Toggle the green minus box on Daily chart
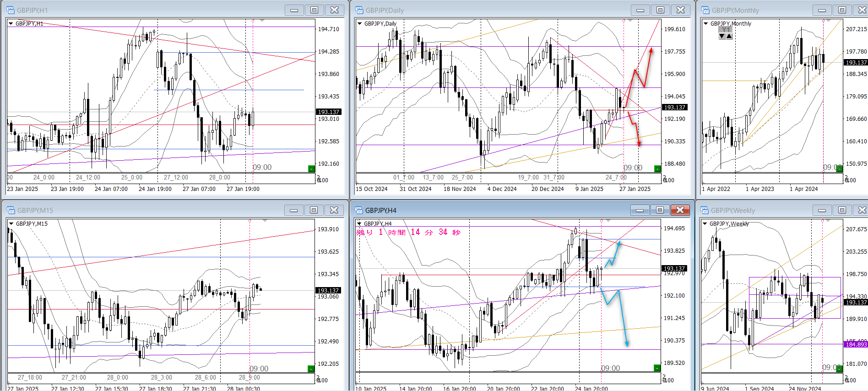The height and width of the screenshot is (391, 868). coord(657,168)
